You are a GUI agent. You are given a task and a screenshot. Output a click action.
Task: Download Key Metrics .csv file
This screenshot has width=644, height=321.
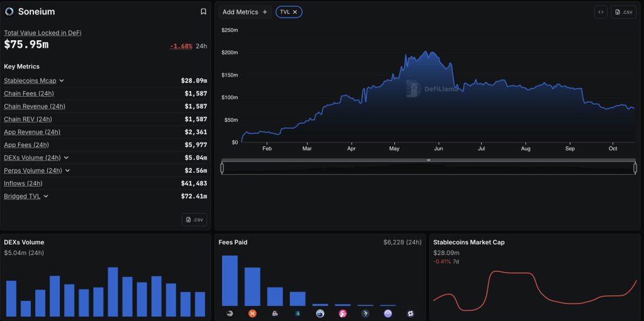tap(194, 219)
